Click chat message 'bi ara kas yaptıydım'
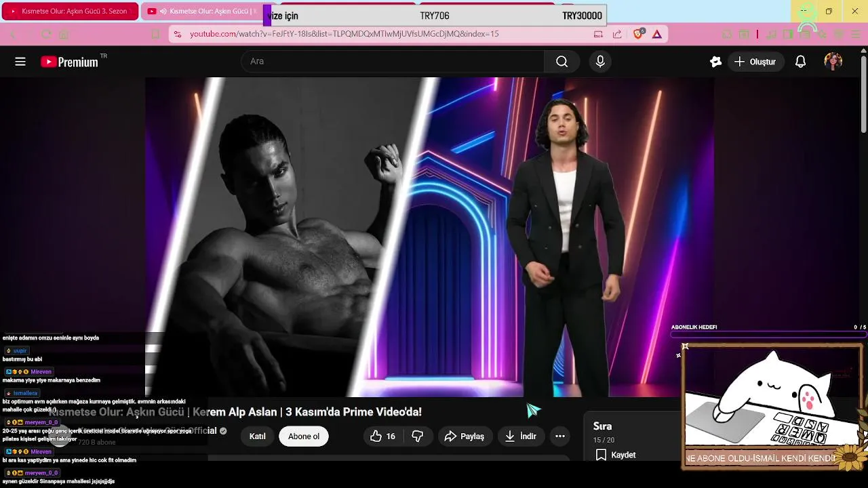The height and width of the screenshot is (488, 868). coord(69,460)
